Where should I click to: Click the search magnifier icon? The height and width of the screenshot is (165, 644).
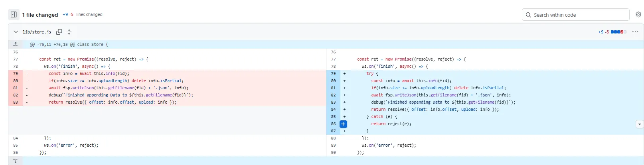[528, 15]
